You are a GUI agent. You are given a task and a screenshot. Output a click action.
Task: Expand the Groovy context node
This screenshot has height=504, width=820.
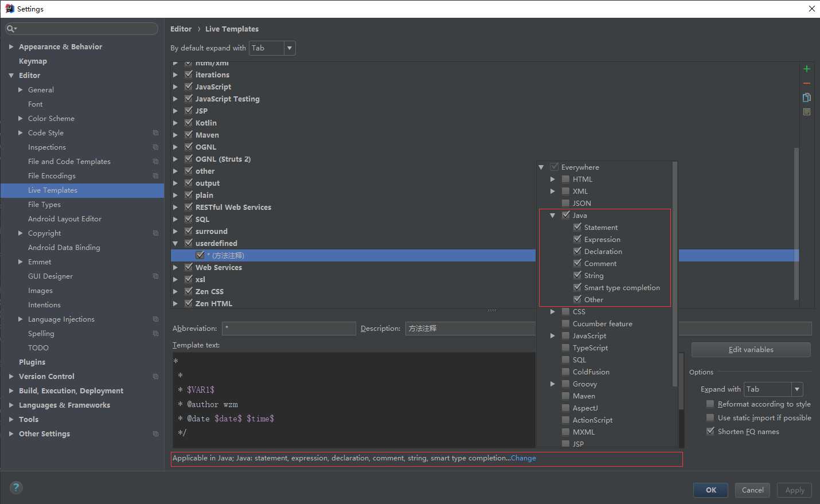[x=553, y=384]
